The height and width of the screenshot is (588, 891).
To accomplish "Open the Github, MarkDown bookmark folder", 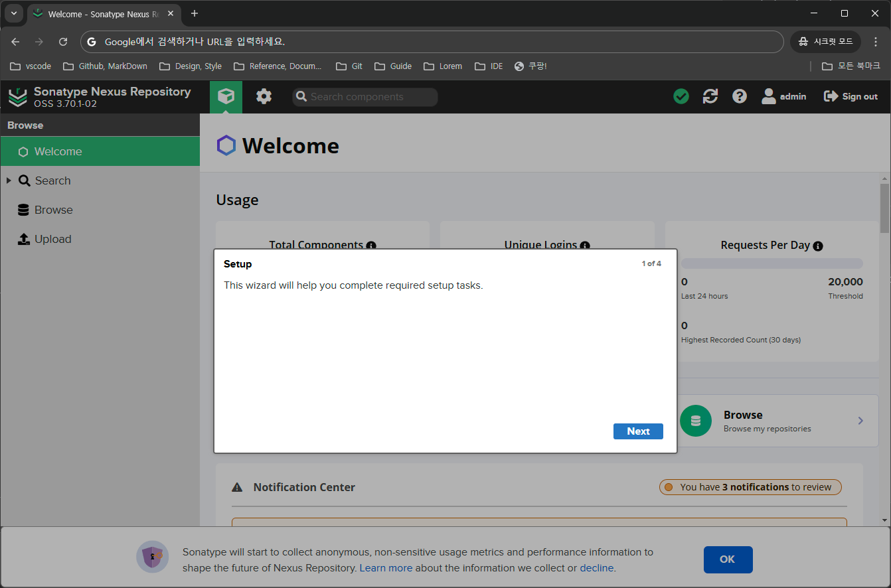I will 105,66.
